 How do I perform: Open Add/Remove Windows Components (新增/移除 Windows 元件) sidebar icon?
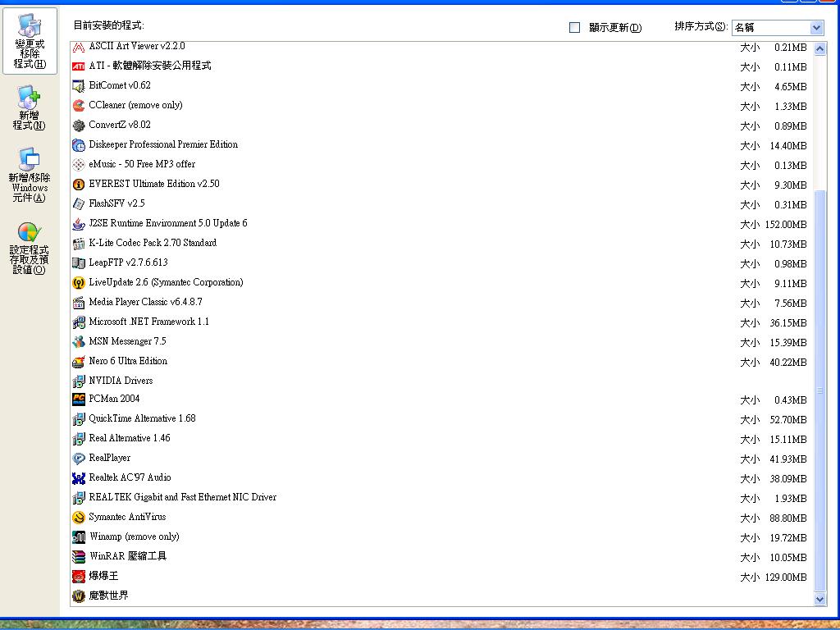point(30,176)
